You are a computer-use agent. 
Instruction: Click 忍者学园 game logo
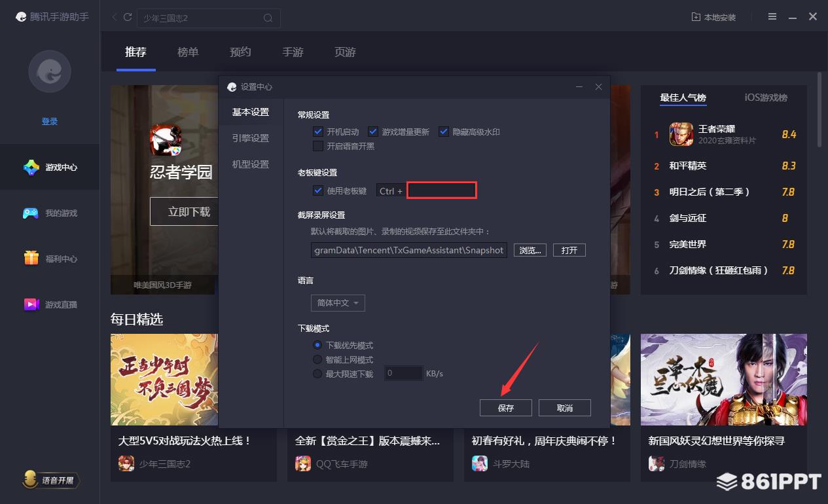[x=166, y=141]
